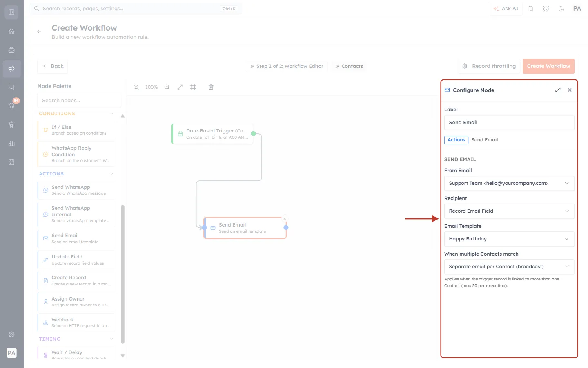Expand the Configure Node panel

point(558,90)
